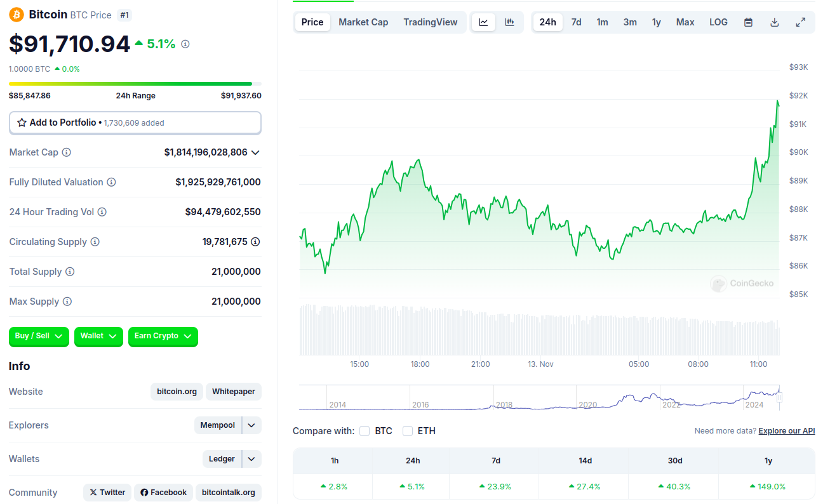Image resolution: width=823 pixels, height=504 pixels.
Task: Click Add to Portfolio button
Action: pyautogui.click(x=135, y=123)
